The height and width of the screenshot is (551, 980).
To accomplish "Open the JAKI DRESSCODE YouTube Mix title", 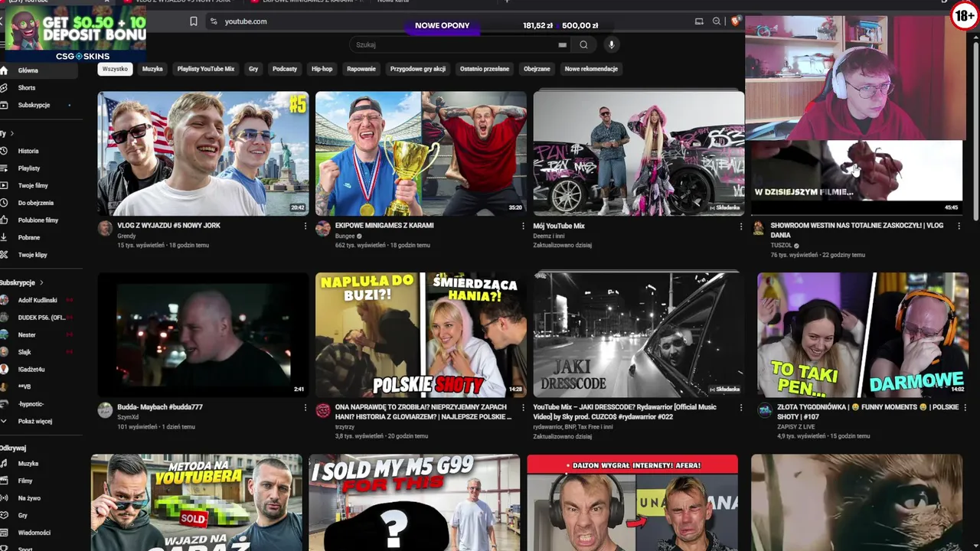I will pos(625,412).
